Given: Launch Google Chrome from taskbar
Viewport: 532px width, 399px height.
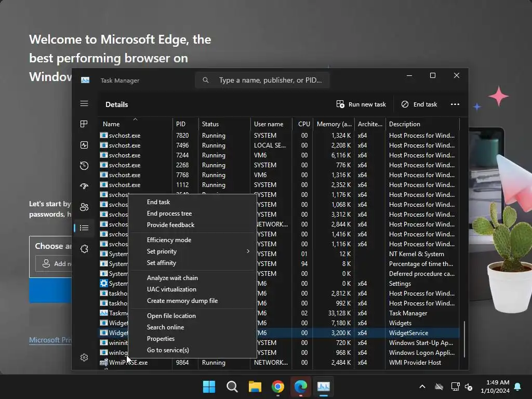Looking at the screenshot, I should click(x=278, y=387).
